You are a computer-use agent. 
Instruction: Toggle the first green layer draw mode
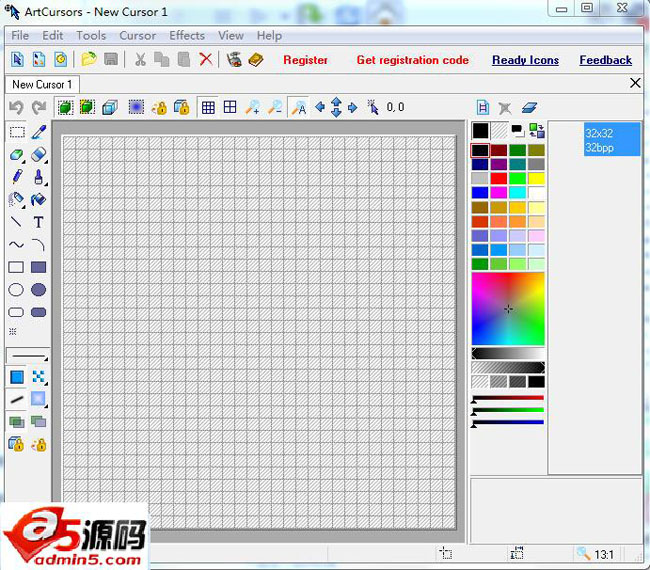tap(17, 422)
